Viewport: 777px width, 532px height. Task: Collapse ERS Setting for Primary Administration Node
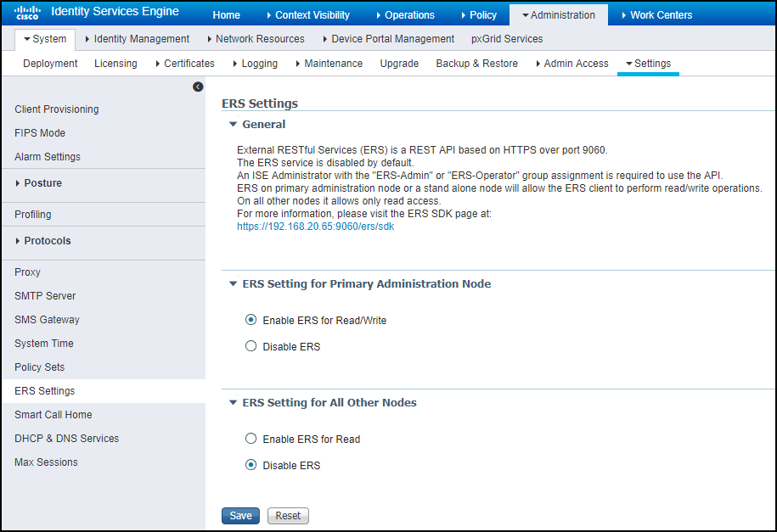click(x=233, y=284)
